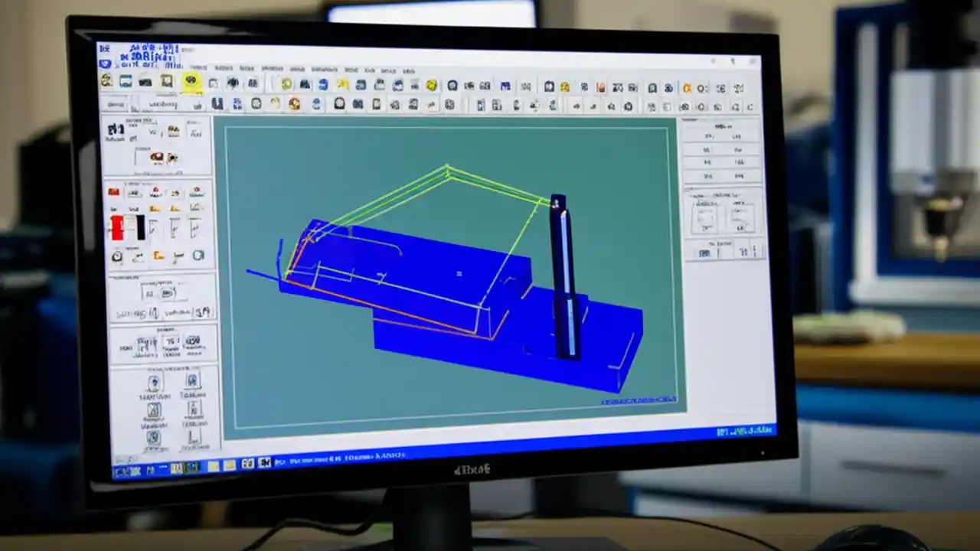Click the orange machining icon in the second toolbar

point(295,104)
